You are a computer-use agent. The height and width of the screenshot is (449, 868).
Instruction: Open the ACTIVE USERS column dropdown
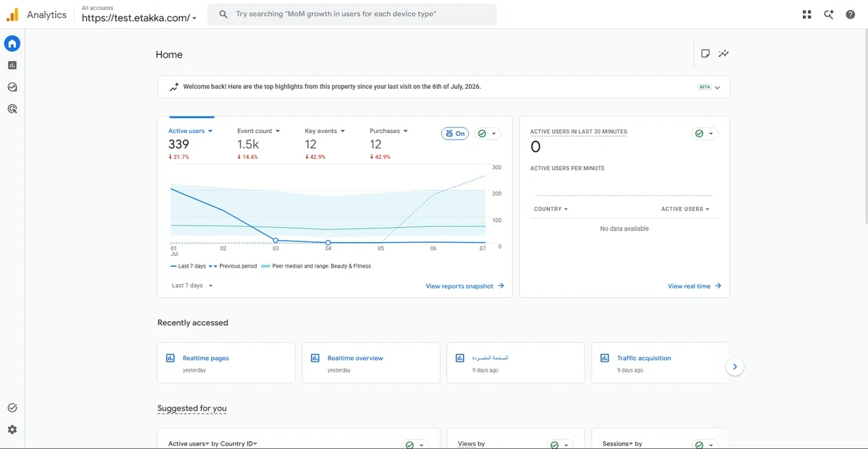click(685, 209)
